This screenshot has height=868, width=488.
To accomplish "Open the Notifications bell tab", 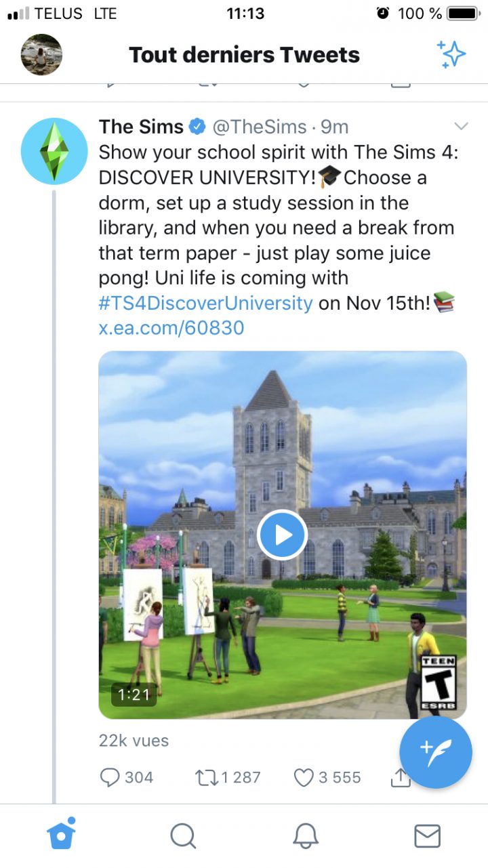I will [x=305, y=835].
